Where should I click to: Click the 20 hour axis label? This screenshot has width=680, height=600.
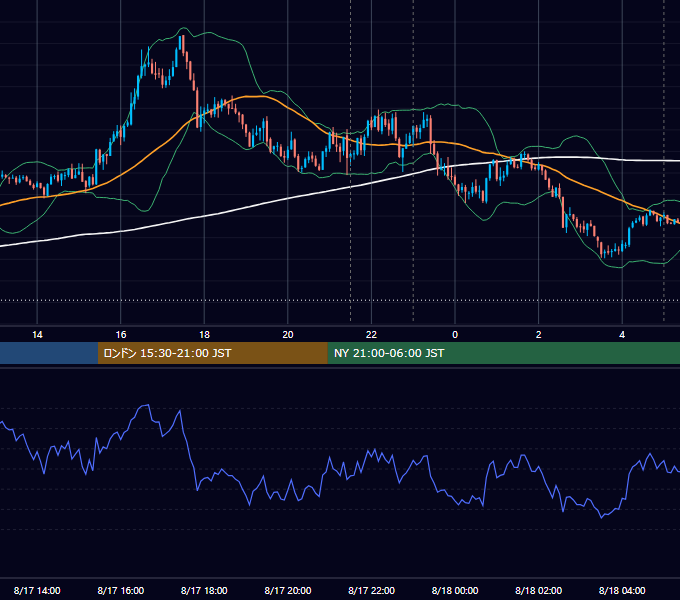288,335
